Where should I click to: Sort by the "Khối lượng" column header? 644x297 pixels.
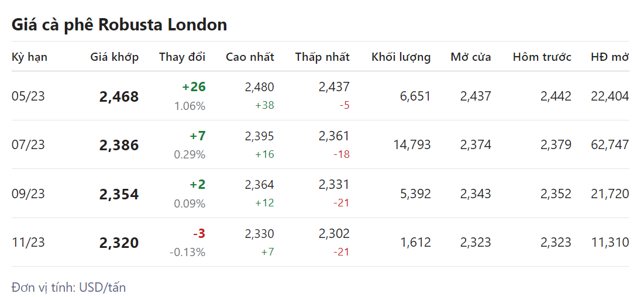(x=401, y=57)
